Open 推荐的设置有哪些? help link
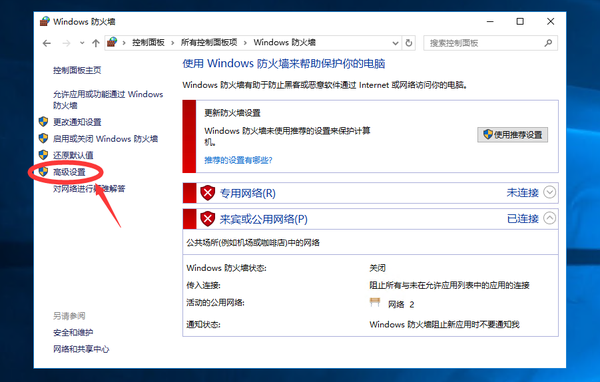 [x=238, y=160]
